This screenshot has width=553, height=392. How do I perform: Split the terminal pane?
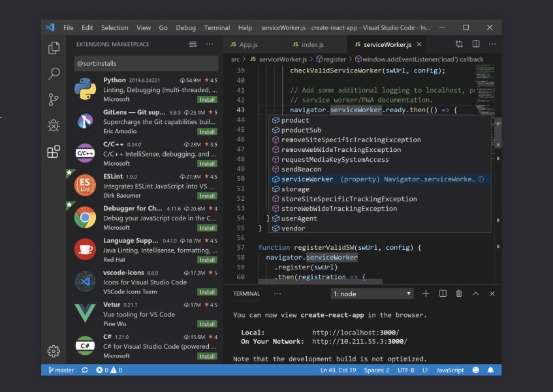click(x=443, y=294)
